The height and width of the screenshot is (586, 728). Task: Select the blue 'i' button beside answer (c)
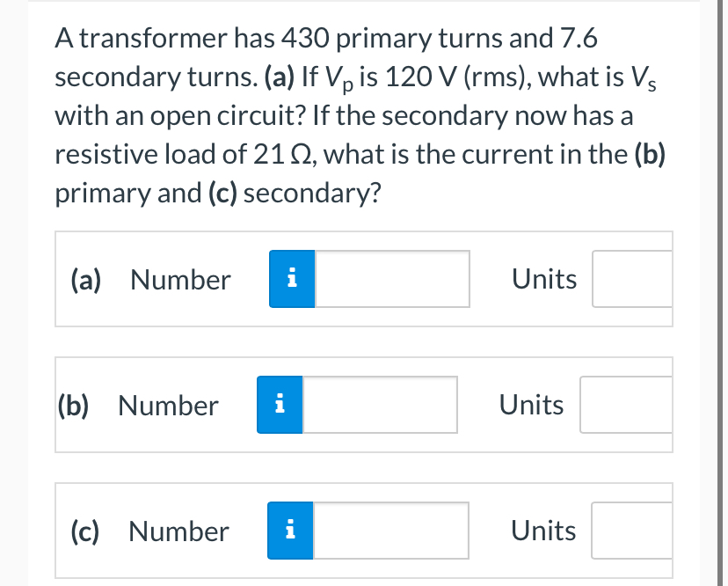coord(291,531)
